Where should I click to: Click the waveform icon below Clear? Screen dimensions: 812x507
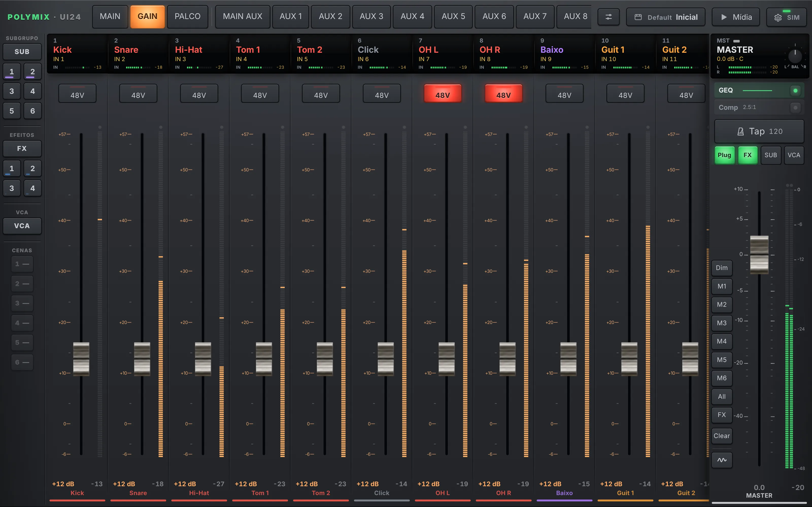pos(722,460)
